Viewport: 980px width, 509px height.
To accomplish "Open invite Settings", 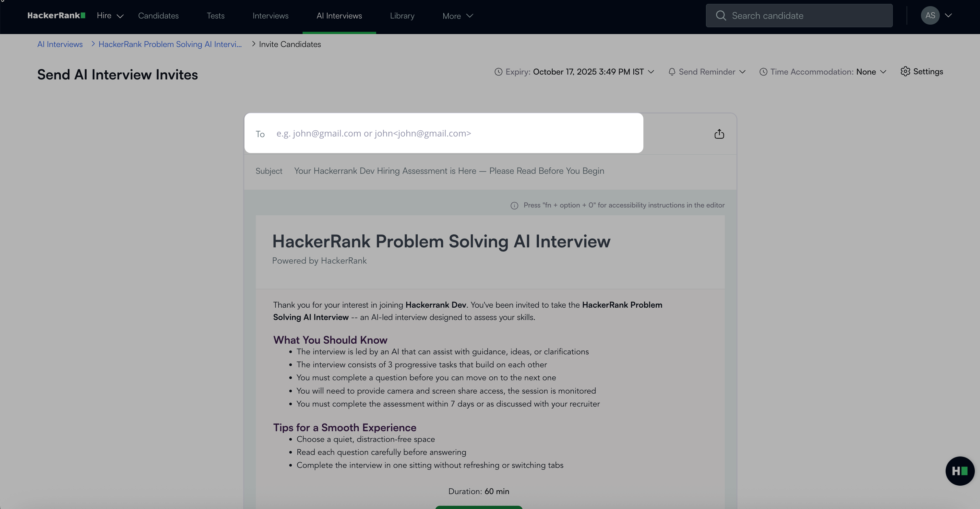I will pyautogui.click(x=922, y=72).
